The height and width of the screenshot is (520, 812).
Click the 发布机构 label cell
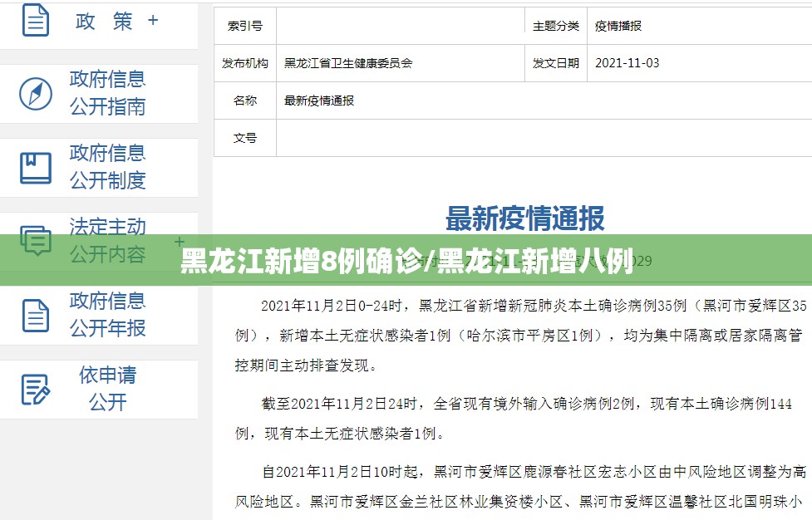coord(245,63)
